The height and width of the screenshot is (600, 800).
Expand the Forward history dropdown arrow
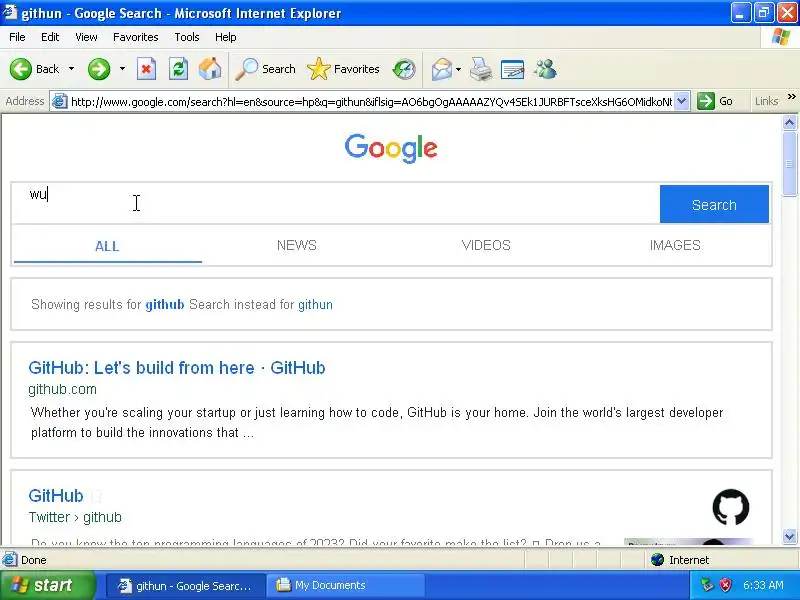(x=122, y=69)
